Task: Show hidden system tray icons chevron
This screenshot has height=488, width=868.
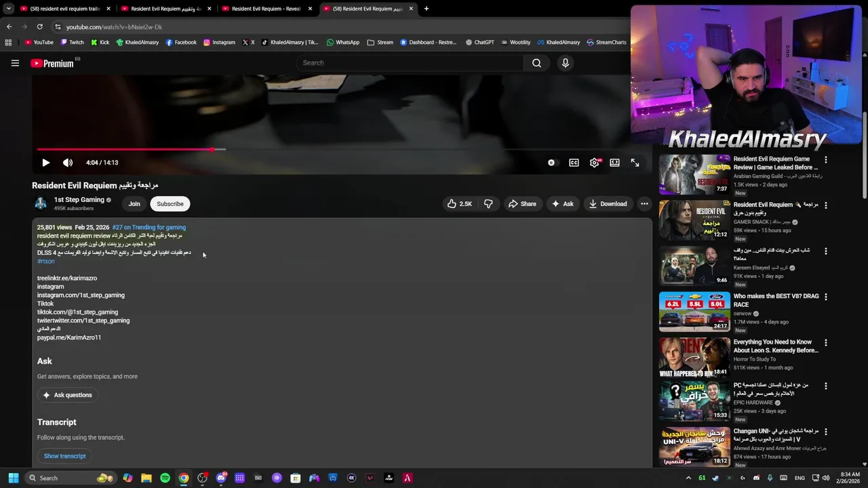Action: 688,478
